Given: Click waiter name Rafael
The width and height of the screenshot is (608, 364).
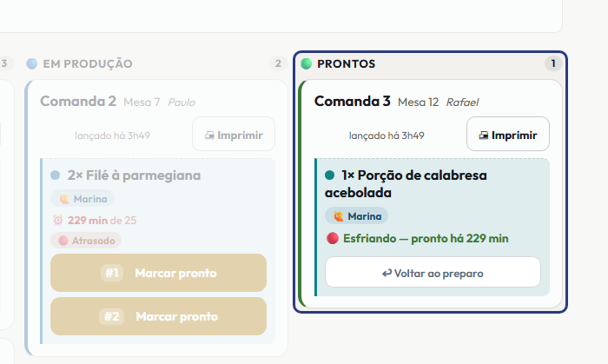Looking at the screenshot, I should click(x=462, y=103).
